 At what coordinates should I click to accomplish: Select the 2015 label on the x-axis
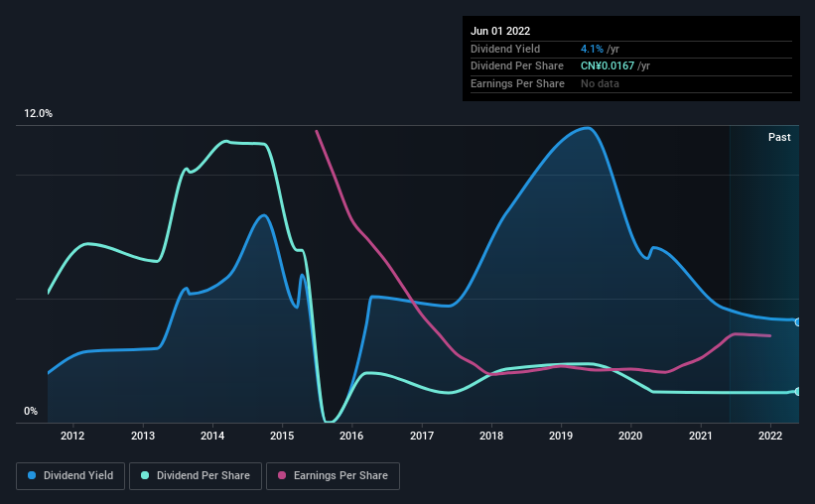click(282, 436)
